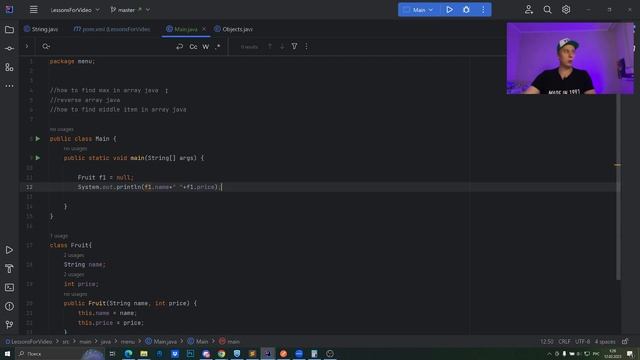Click usages hint above int price field
The image size is (640, 360).
click(x=74, y=275)
